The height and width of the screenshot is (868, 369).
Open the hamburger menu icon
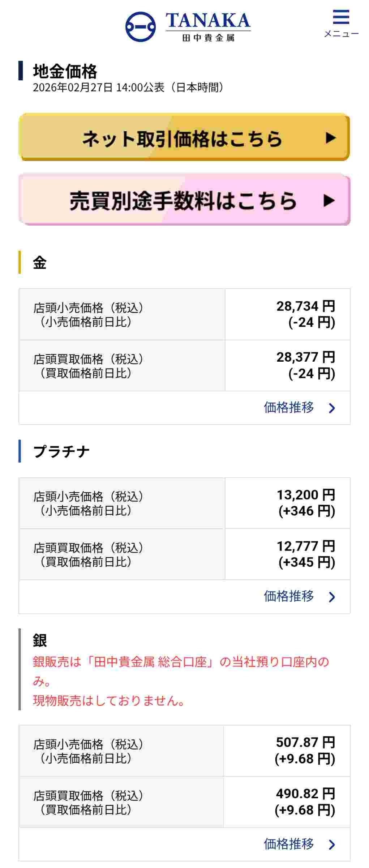click(341, 17)
